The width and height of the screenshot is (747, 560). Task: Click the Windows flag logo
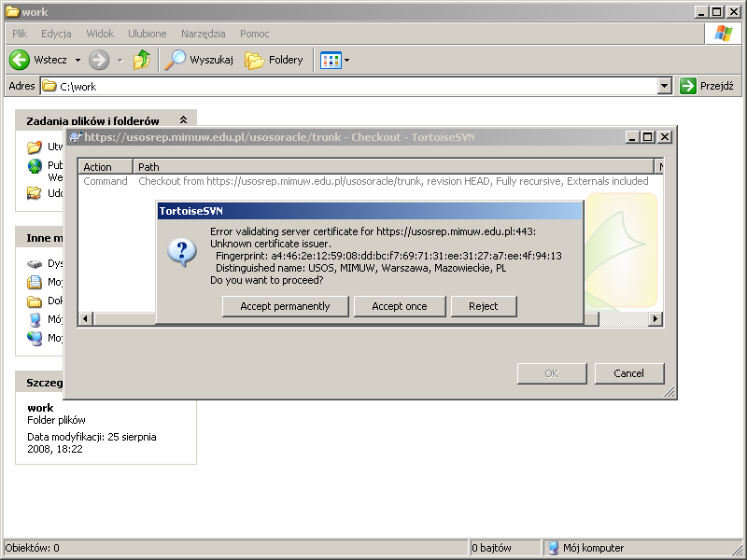click(x=723, y=34)
